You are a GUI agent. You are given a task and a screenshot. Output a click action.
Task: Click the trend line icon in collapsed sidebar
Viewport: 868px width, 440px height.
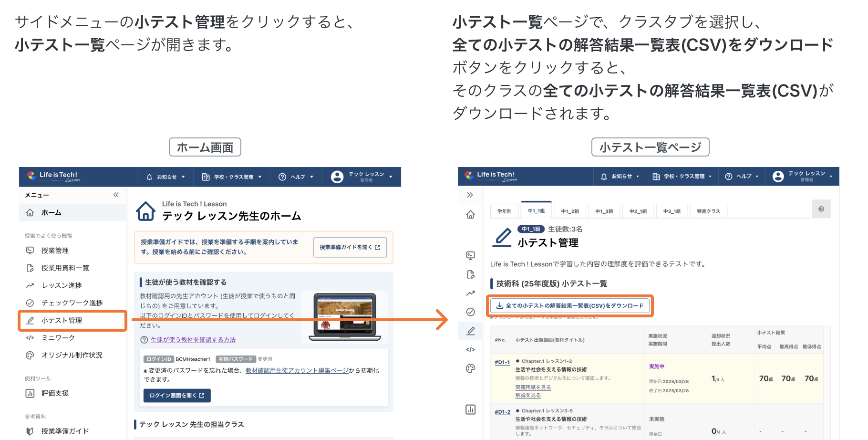470,293
